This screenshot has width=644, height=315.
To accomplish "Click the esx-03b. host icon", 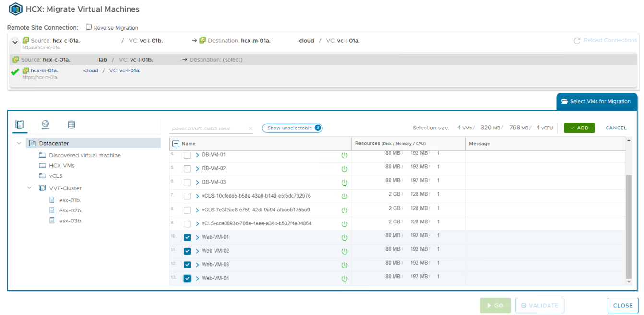I will 52,221.
